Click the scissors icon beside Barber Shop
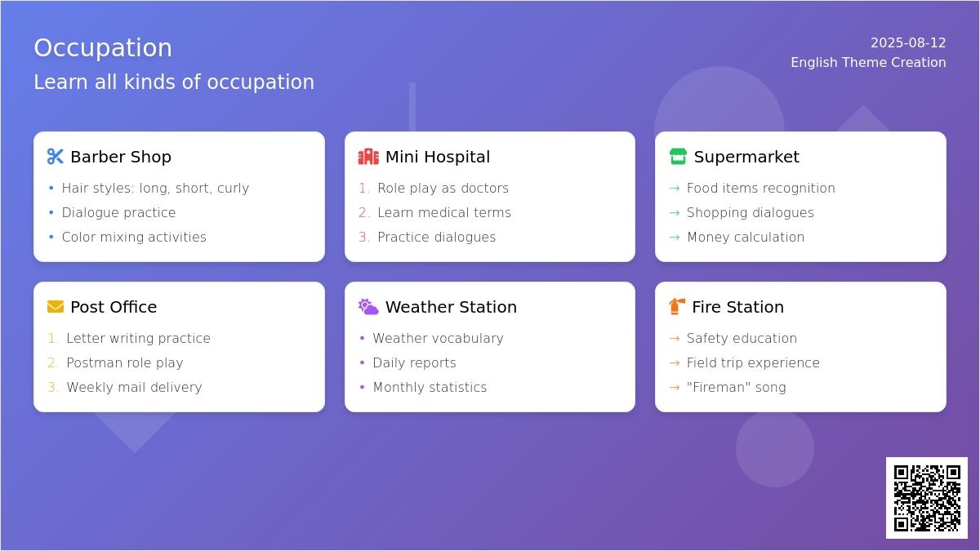980x551 pixels. coord(56,157)
